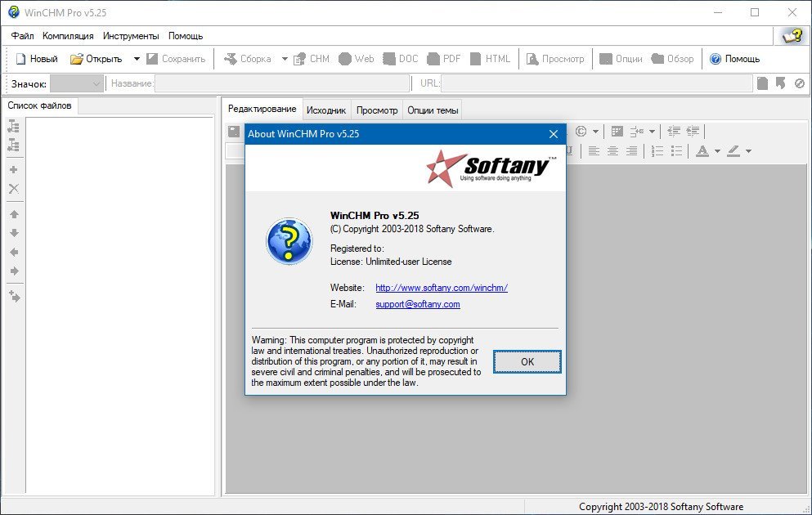
Task: Click the page icon right of the URL field
Action: 762,83
